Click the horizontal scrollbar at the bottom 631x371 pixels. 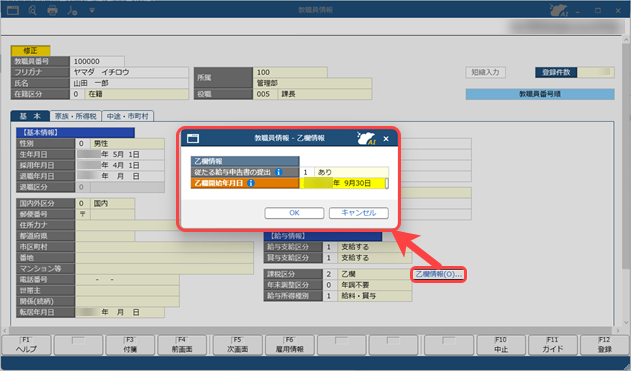click(310, 331)
